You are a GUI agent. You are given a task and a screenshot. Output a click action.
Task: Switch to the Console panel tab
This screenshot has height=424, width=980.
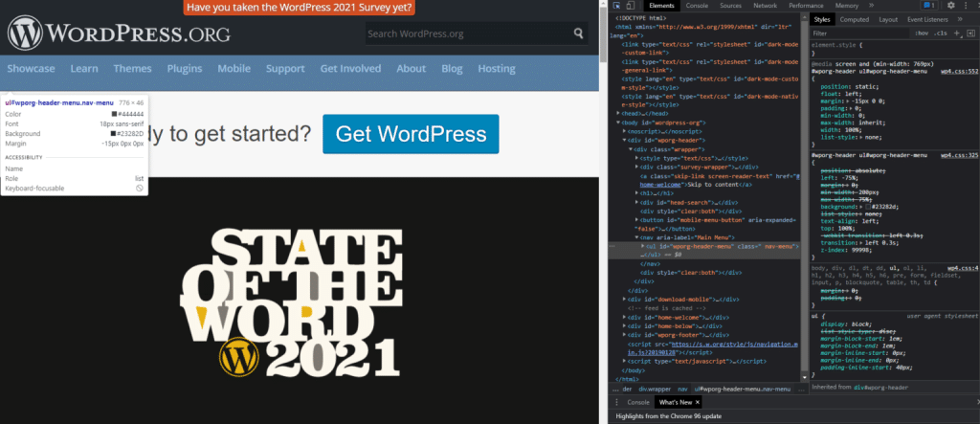pyautogui.click(x=697, y=5)
